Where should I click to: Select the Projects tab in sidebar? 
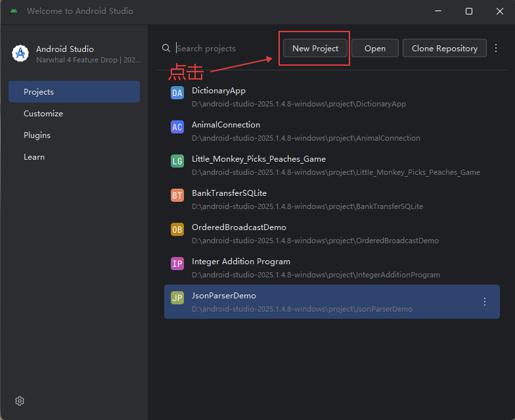tap(74, 92)
